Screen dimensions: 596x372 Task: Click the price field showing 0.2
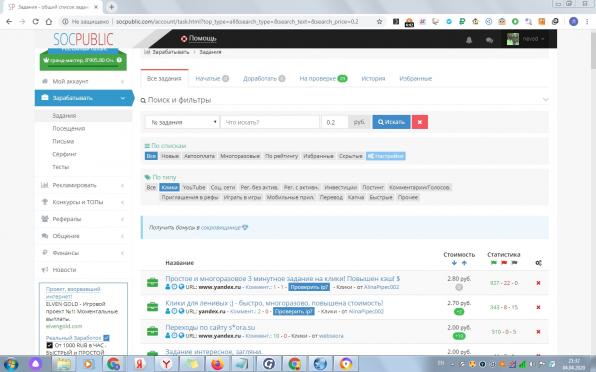[x=334, y=122]
